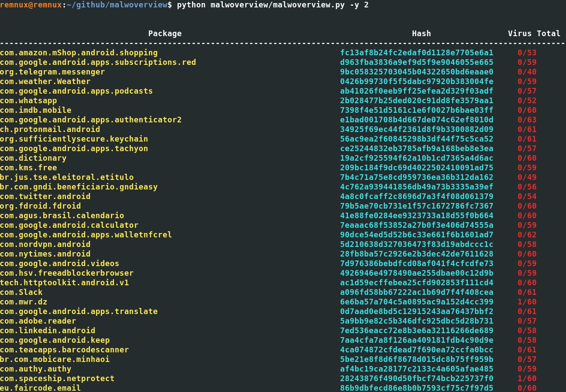Select the com.dictionary package

click(x=33, y=158)
